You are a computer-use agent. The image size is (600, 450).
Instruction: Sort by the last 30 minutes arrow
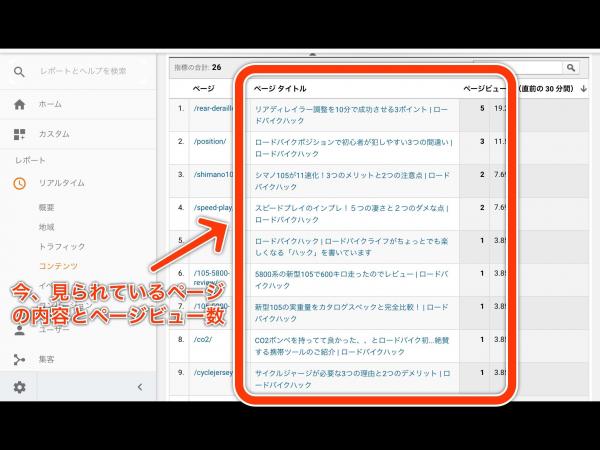[x=584, y=89]
